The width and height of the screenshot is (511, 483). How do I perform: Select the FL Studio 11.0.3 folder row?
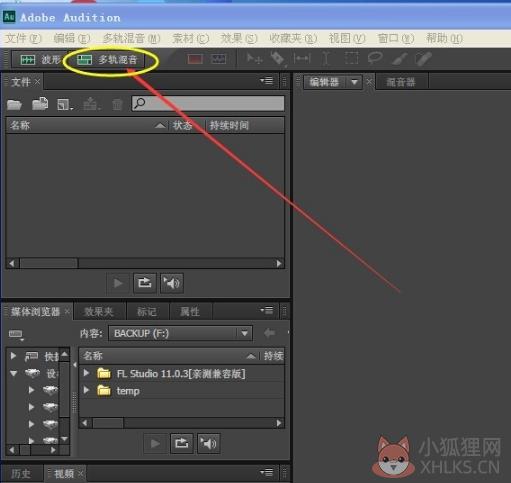[x=182, y=373]
